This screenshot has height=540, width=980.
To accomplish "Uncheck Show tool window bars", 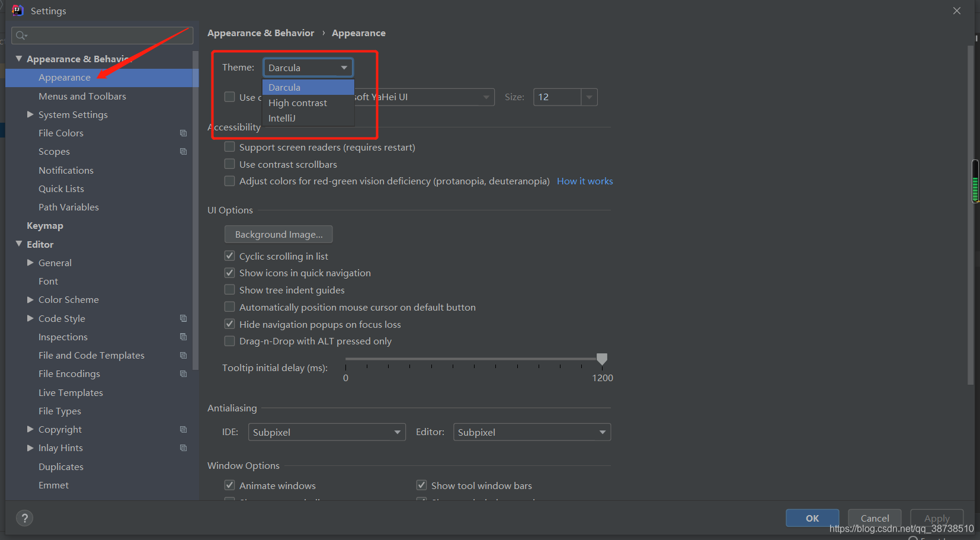I will tap(421, 485).
